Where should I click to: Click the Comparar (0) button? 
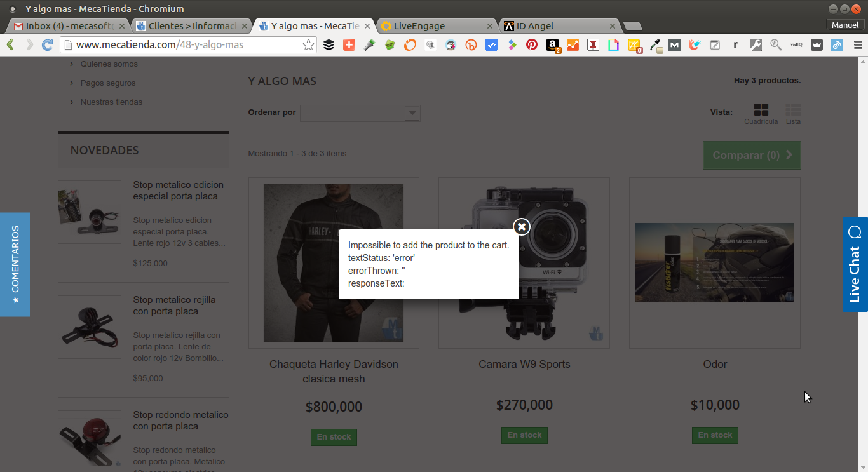tap(752, 155)
